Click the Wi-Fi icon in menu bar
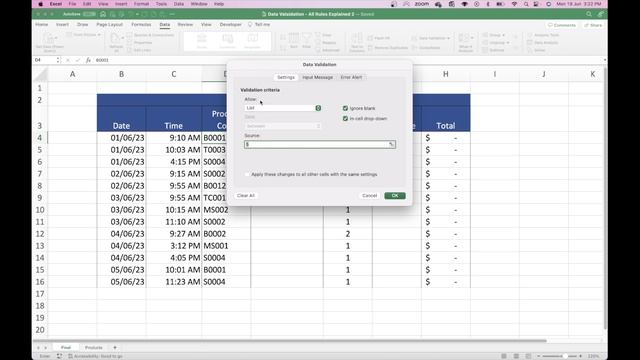This screenshot has height=360, width=640. 514,4
